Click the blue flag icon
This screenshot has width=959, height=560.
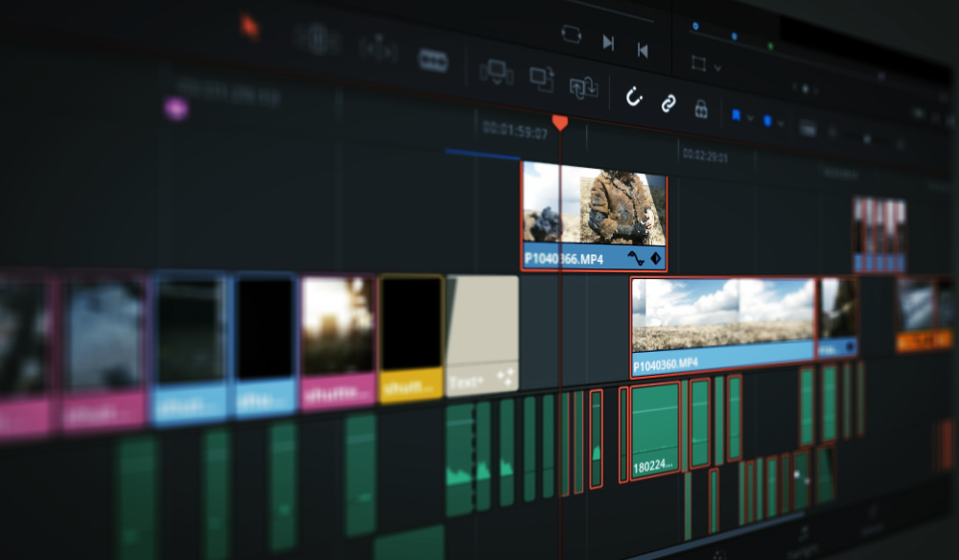(736, 115)
